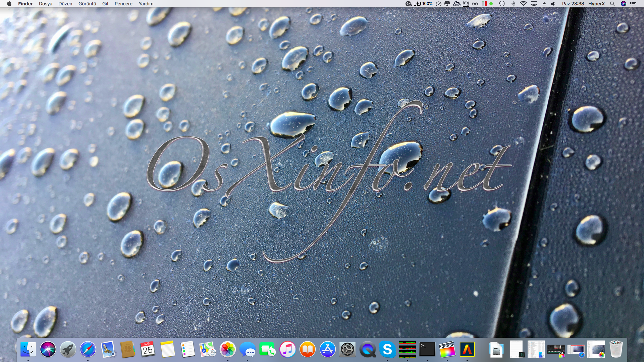Screen dimensions: 644x362
Task: Open QuickTime Player in dock
Action: pyautogui.click(x=367, y=350)
